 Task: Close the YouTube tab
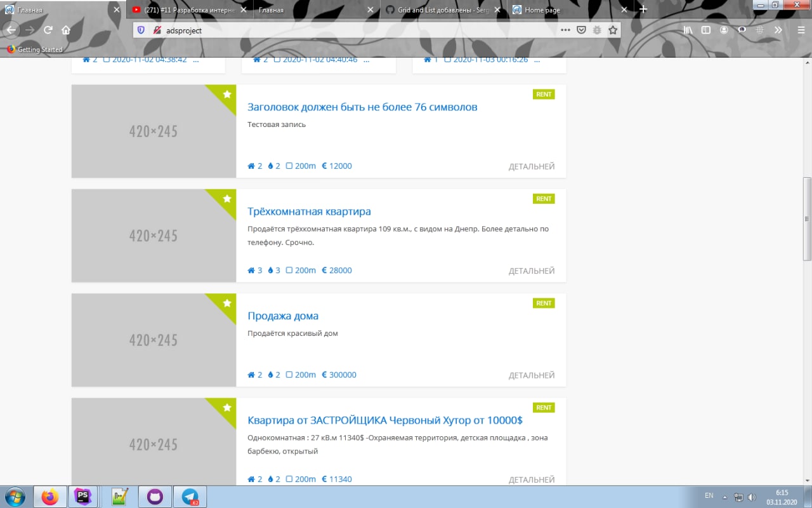tap(244, 10)
